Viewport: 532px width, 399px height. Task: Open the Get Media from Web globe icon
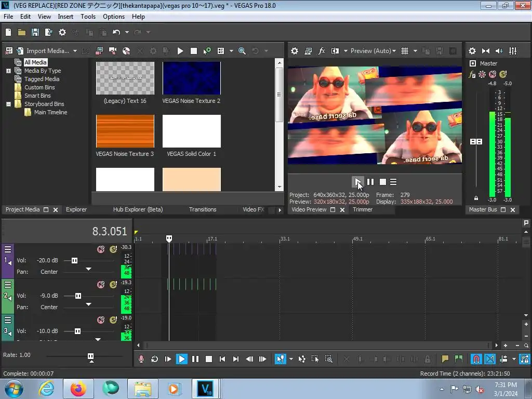[x=126, y=51]
